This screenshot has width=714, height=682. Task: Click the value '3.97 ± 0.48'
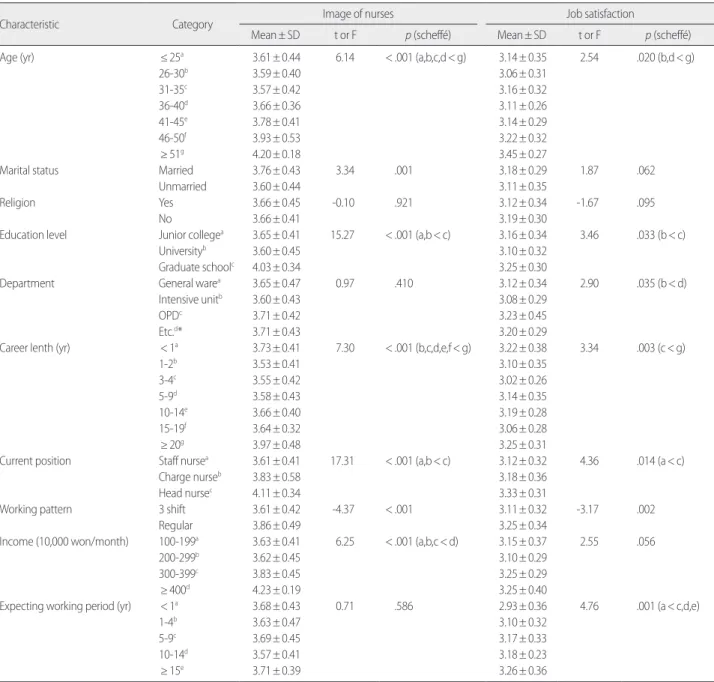pyautogui.click(x=276, y=445)
